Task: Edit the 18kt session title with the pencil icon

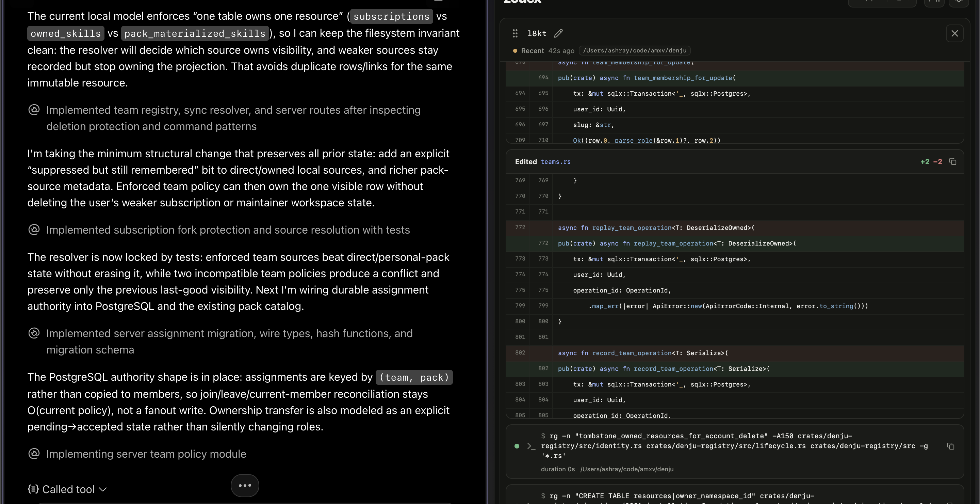Action: (558, 33)
